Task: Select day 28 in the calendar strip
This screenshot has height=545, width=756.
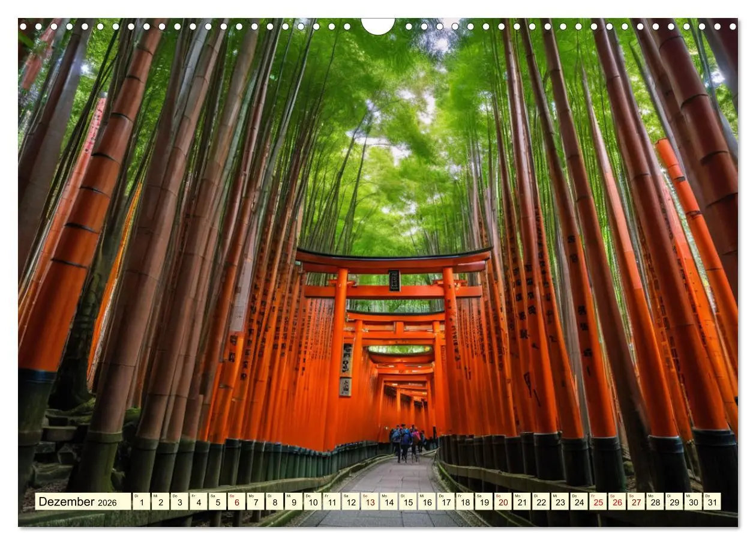Action: point(655,501)
